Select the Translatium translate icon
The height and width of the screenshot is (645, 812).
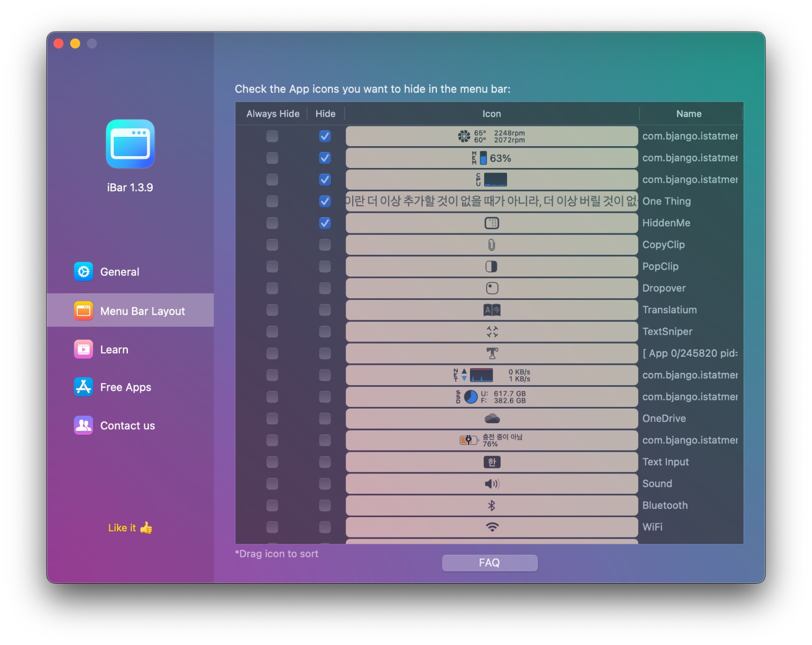[492, 310]
